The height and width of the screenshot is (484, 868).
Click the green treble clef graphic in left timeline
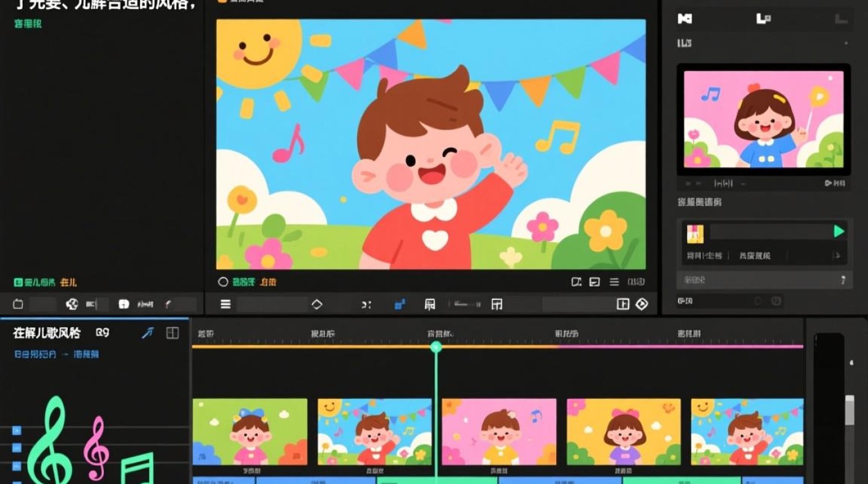[50, 440]
